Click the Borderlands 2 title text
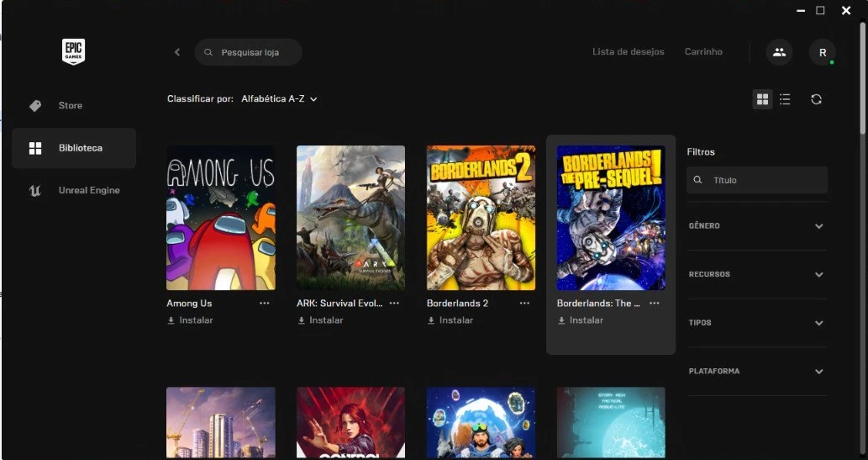Screen dimensions: 868x460 tap(457, 303)
